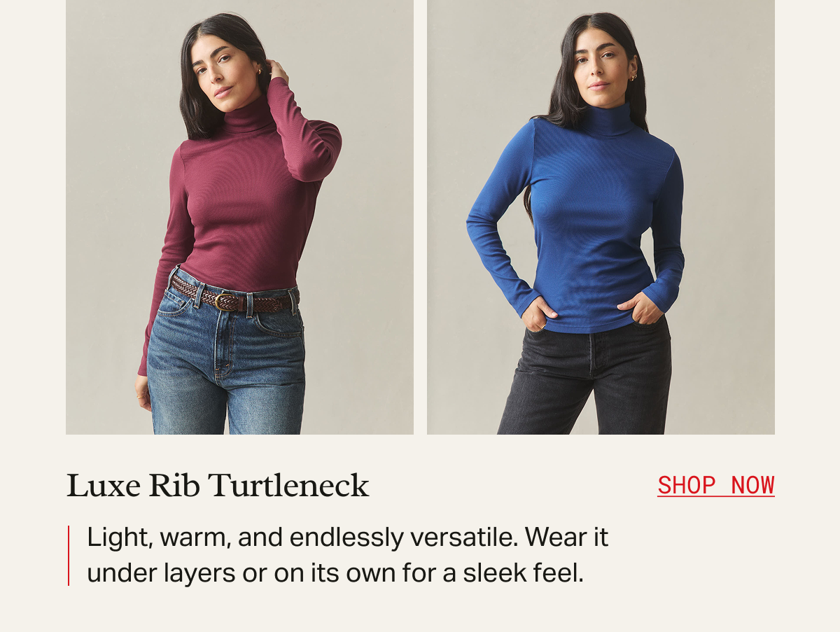This screenshot has width=840, height=632.
Task: Click the red vertical bar beside description
Action: [69, 556]
